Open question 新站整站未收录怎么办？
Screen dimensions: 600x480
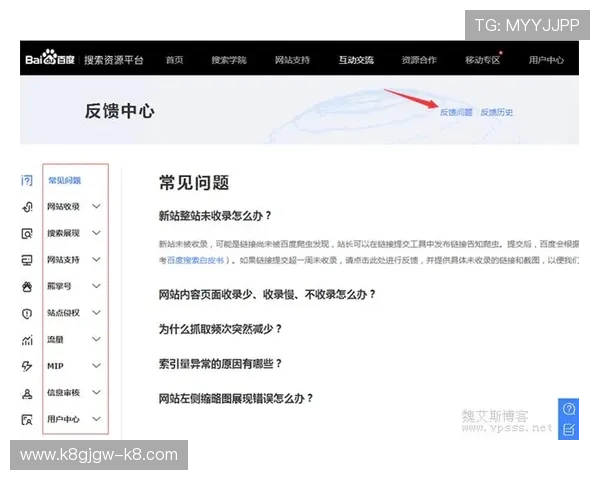point(215,216)
